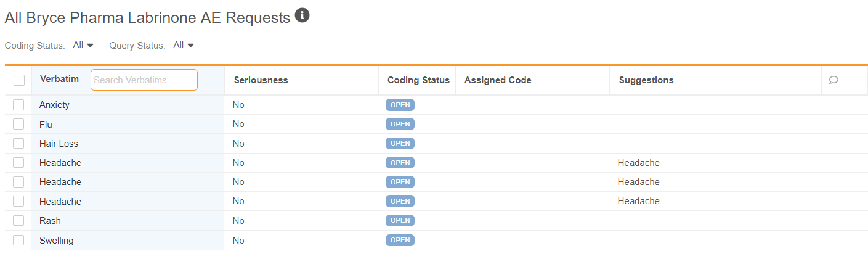Tick the checkbox next to Swelling

18,241
